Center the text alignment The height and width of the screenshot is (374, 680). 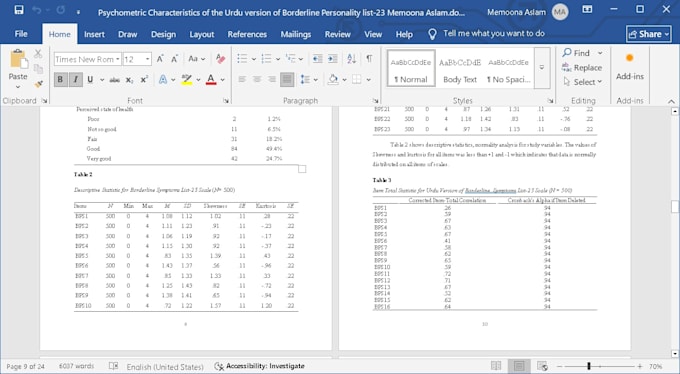(x=257, y=79)
